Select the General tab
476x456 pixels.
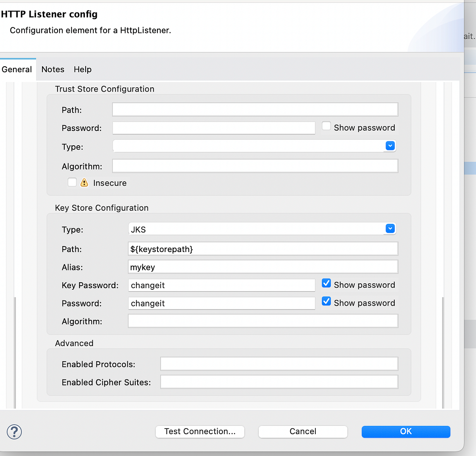17,69
